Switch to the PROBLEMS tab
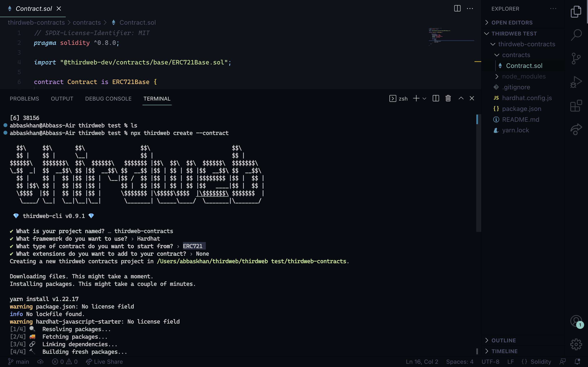 (x=24, y=98)
